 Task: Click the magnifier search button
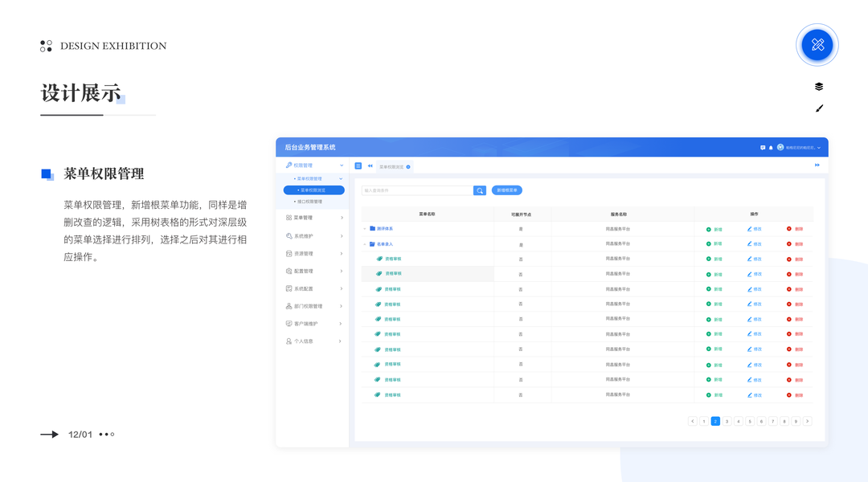coord(480,190)
